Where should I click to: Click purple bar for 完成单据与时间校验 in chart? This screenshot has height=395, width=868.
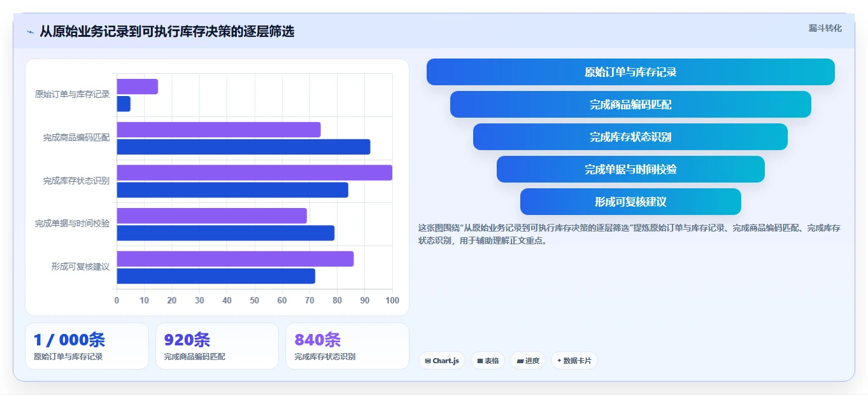coord(211,216)
